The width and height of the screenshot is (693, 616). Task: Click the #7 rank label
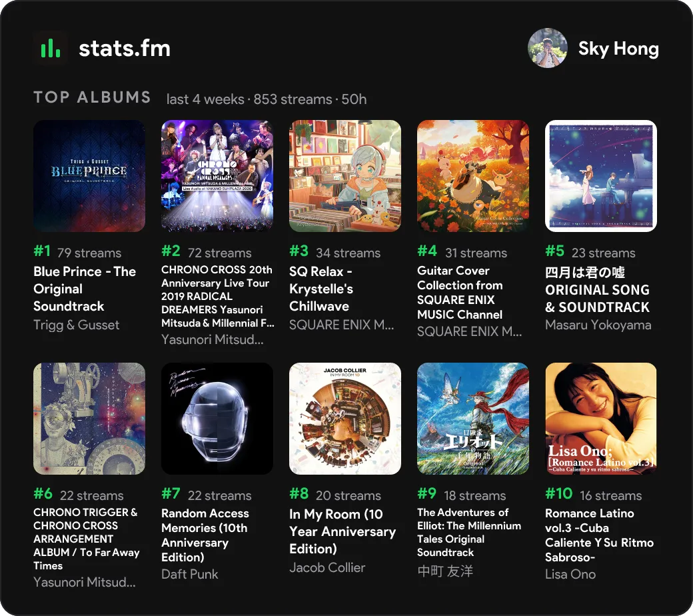pyautogui.click(x=171, y=493)
